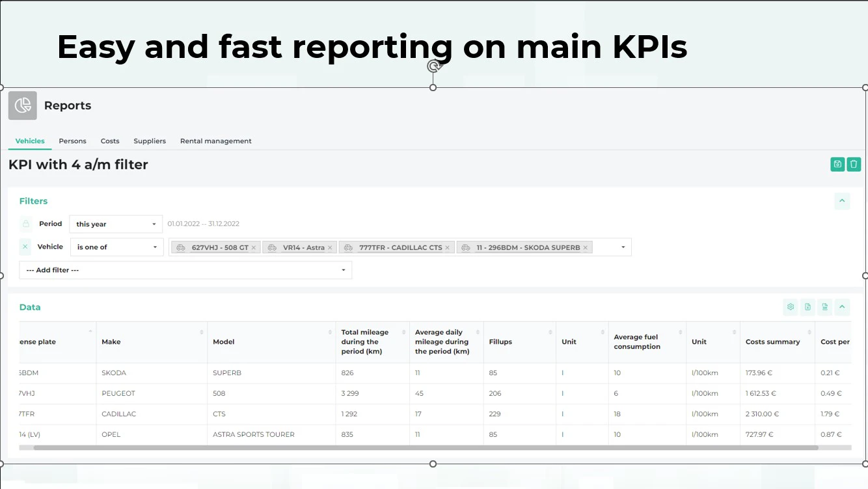868x489 pixels.
Task: Open the 'is one of' condition dropdown
Action: tap(116, 247)
